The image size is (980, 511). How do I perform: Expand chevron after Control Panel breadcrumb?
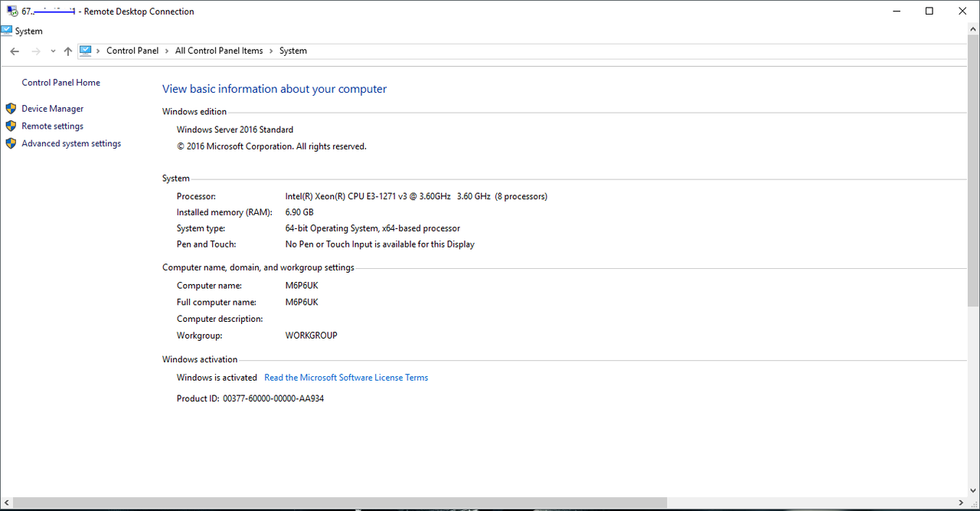[x=167, y=51]
